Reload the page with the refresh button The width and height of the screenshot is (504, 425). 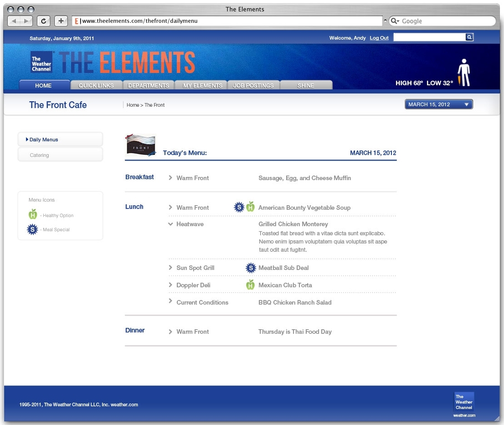coord(43,21)
